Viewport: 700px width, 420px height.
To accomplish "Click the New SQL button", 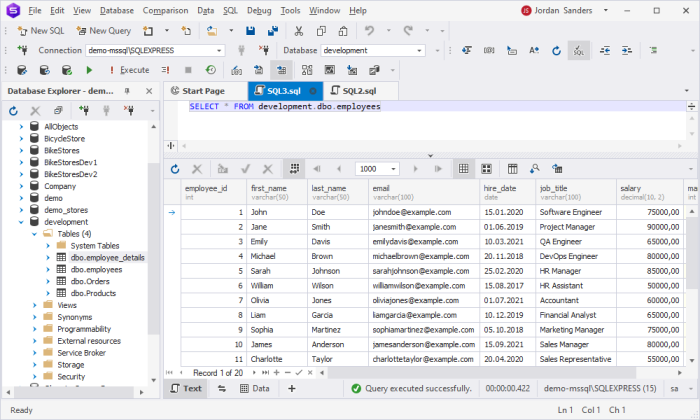I will coord(38,30).
